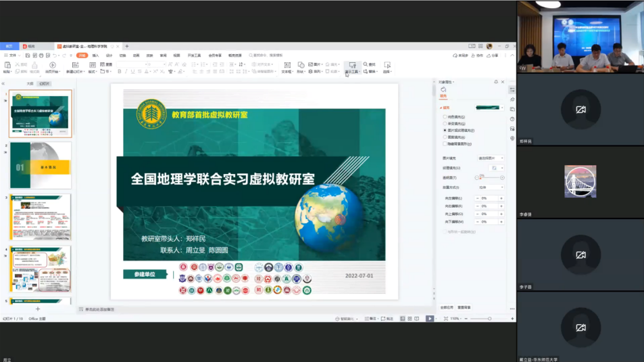Select the pattern fill (图案填充) radio button
The height and width of the screenshot is (362, 644).
[x=445, y=137]
